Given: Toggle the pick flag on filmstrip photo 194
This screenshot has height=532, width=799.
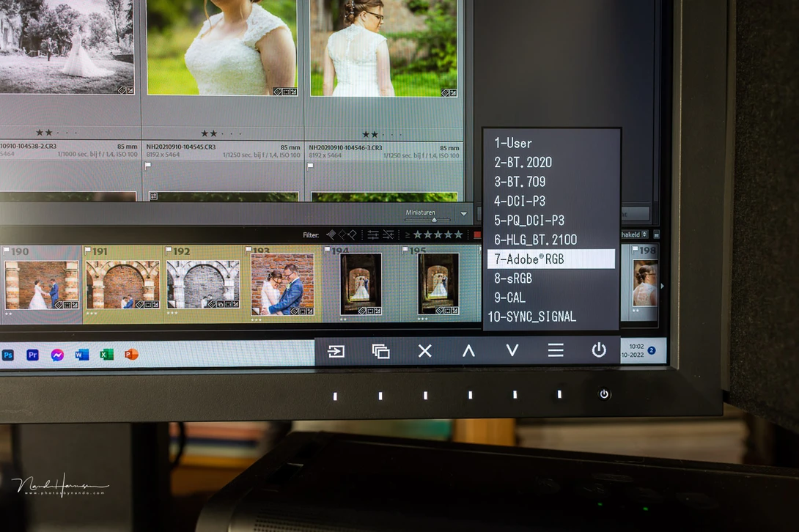Looking at the screenshot, I should (328, 250).
